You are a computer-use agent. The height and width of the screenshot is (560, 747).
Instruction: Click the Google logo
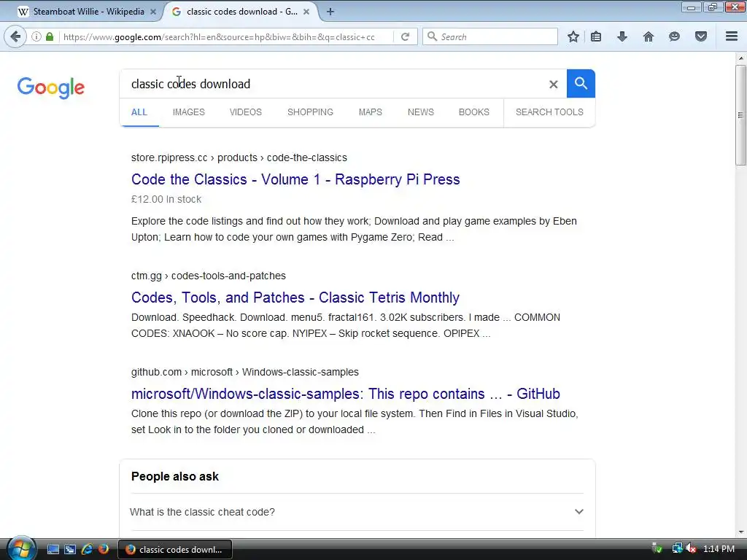51,87
